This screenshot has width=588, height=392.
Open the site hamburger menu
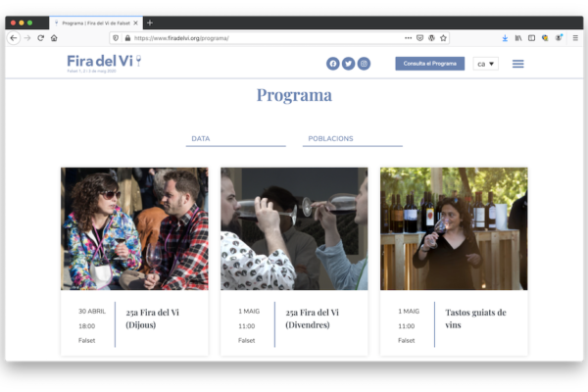(x=518, y=64)
